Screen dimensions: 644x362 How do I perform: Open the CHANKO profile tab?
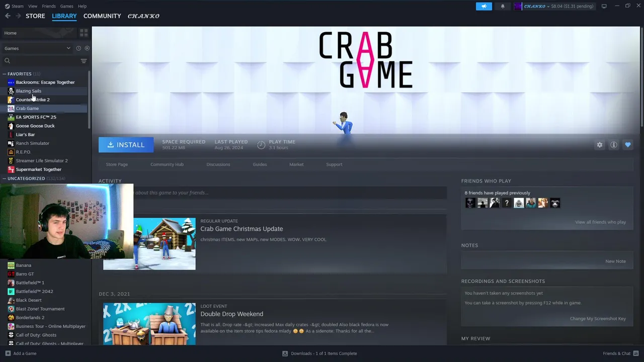point(143,16)
